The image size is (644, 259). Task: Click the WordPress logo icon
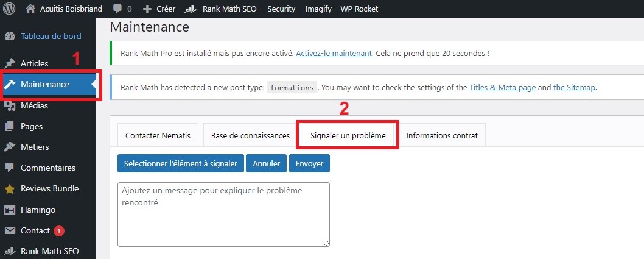[10, 9]
